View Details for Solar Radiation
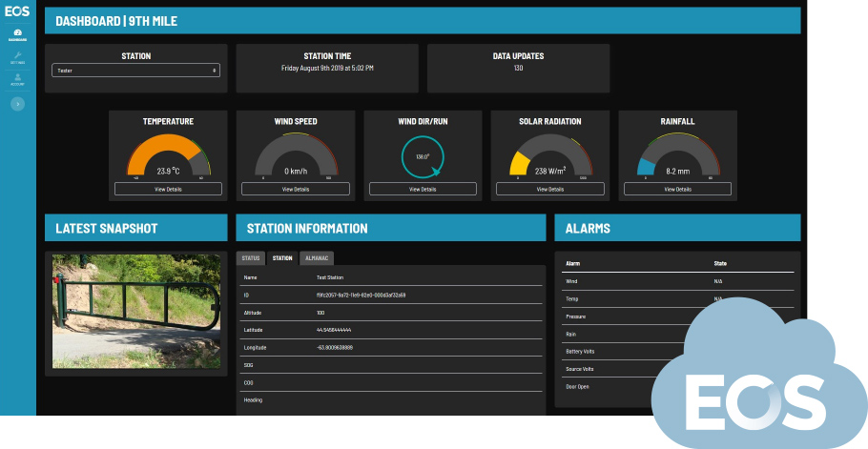The height and width of the screenshot is (449, 868). [549, 189]
